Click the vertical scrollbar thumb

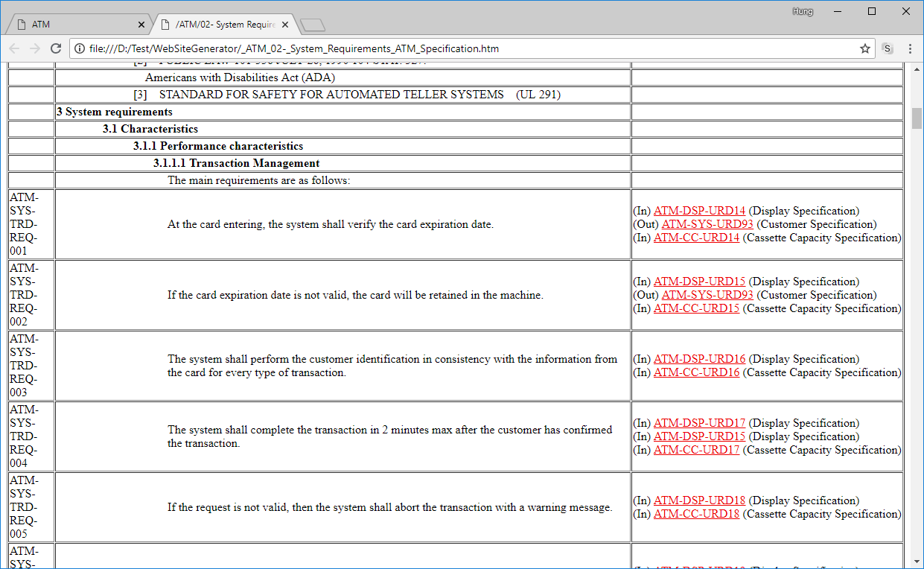pyautogui.click(x=917, y=118)
